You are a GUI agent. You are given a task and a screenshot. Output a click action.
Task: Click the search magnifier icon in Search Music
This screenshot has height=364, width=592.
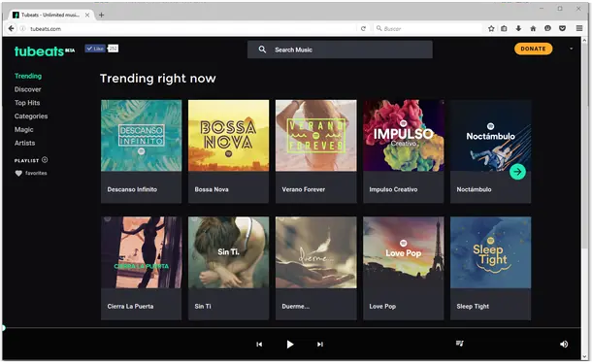tap(262, 50)
